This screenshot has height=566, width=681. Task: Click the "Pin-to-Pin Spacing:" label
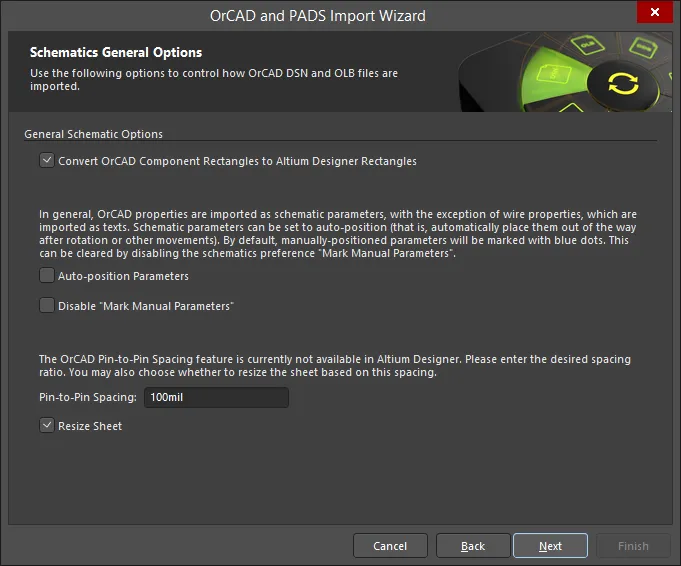point(88,397)
